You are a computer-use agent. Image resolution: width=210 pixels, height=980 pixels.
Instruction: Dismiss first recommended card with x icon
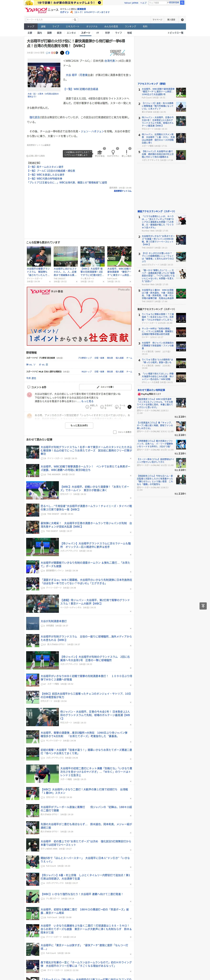coord(50,282)
